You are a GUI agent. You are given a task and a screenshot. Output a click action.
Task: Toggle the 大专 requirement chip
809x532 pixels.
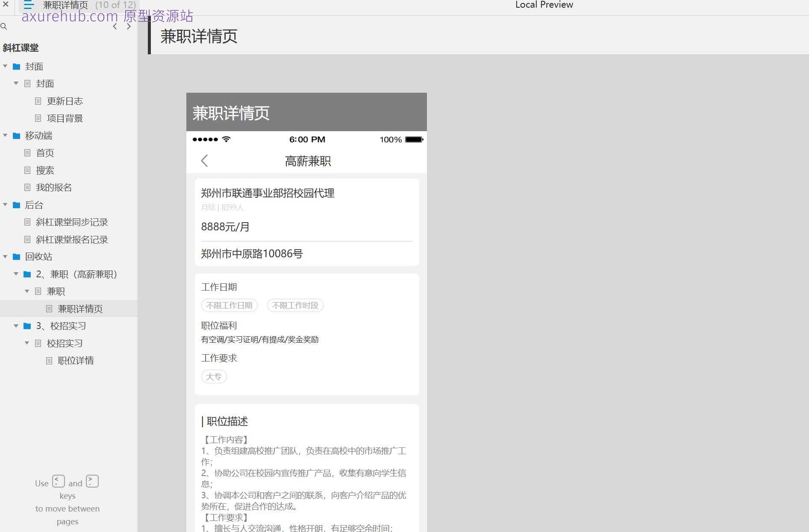[x=214, y=376]
